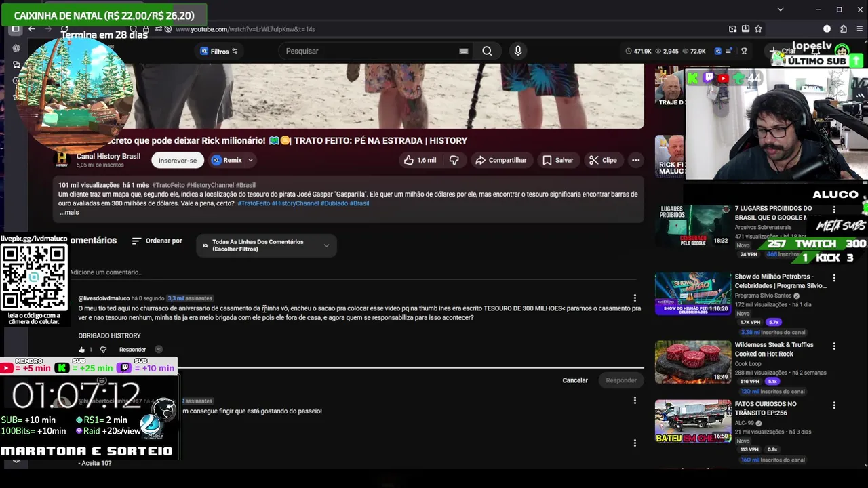Activate voice search microphone icon
Screen dimensions: 868x488
(518, 51)
